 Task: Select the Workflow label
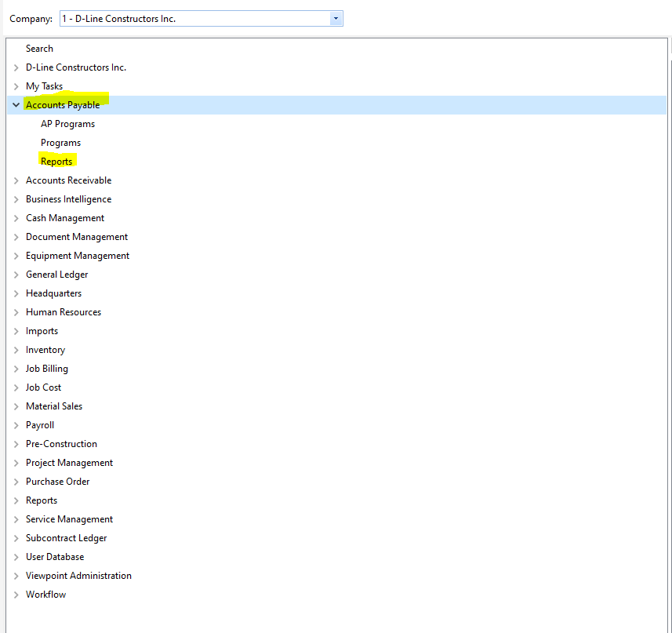(45, 595)
